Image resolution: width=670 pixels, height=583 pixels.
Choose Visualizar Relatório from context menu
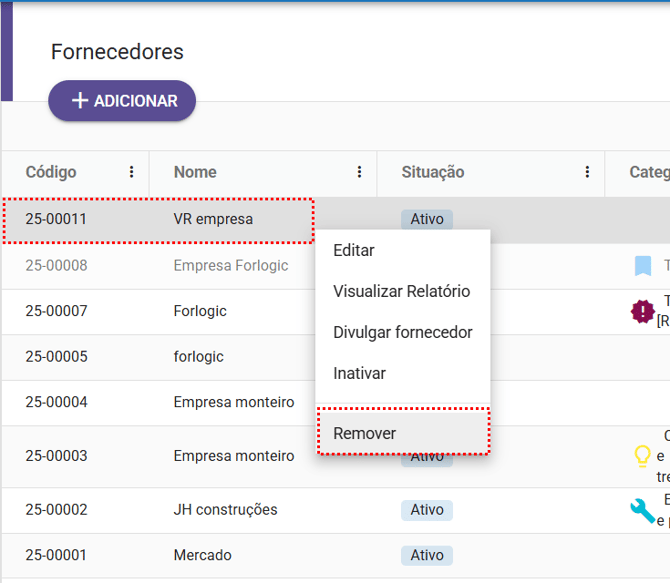click(x=401, y=291)
